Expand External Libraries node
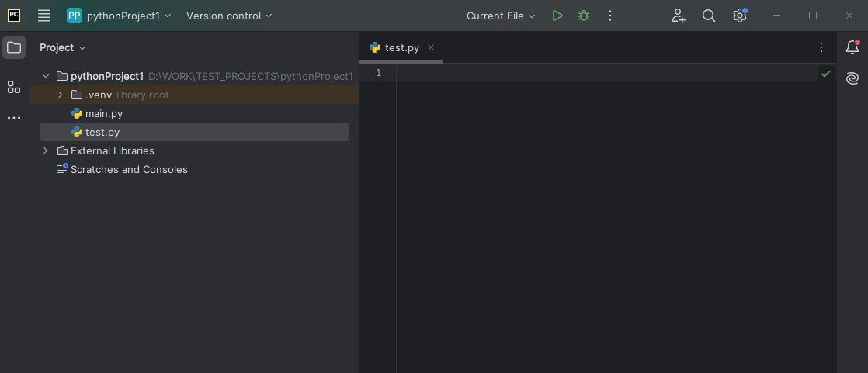The image size is (868, 373). [46, 150]
